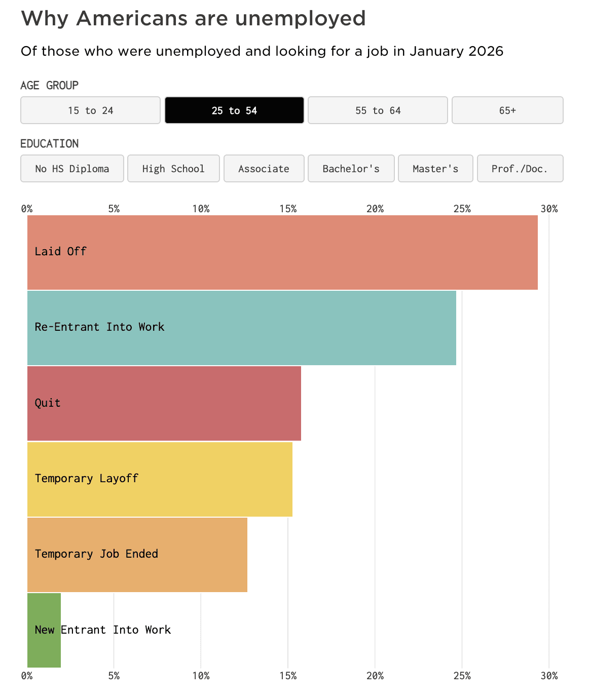Click the January 2026 subtitle text

(457, 51)
